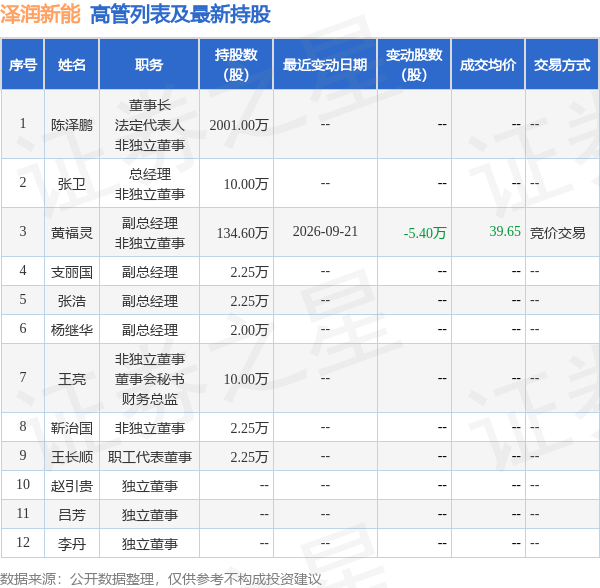The image size is (600, 588).
Task: Click the 数据来源 footer note text
Action: click(161, 579)
